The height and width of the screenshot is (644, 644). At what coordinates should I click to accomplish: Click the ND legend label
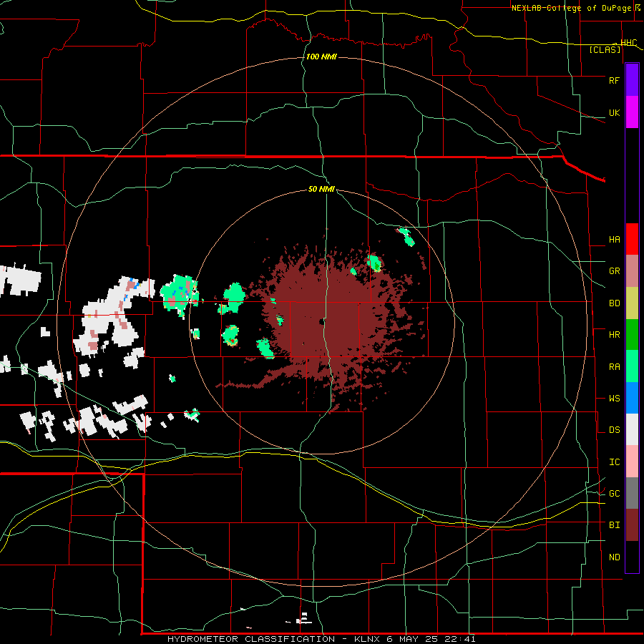point(614,557)
